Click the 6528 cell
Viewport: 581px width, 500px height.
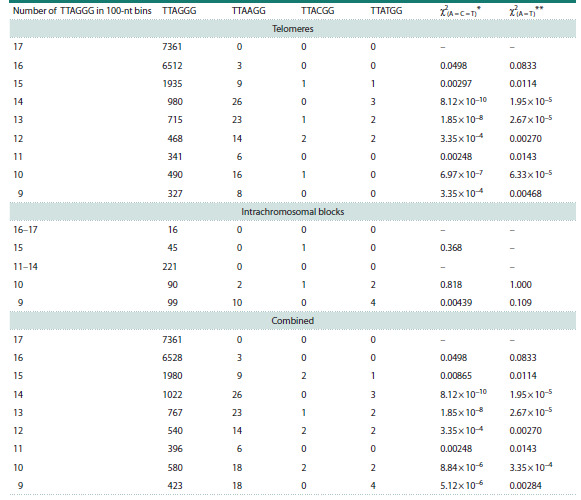[x=172, y=358]
